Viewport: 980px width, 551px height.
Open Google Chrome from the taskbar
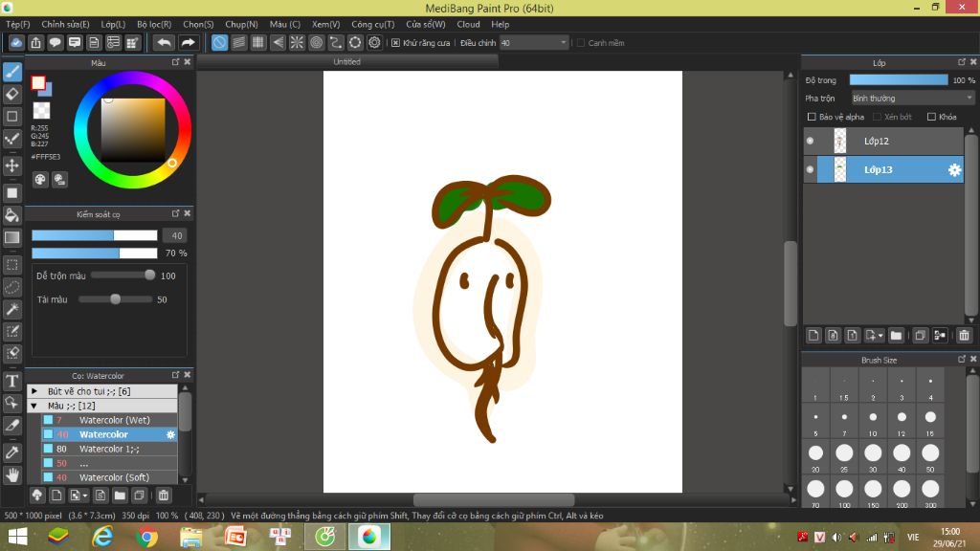coord(147,537)
